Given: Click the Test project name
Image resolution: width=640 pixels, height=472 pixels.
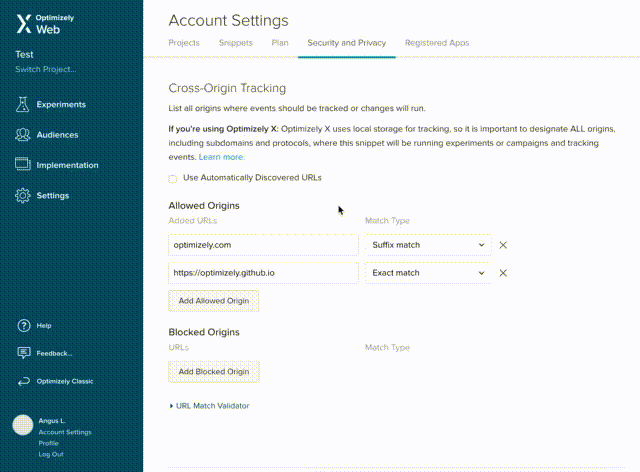Looking at the screenshot, I should coord(24,54).
